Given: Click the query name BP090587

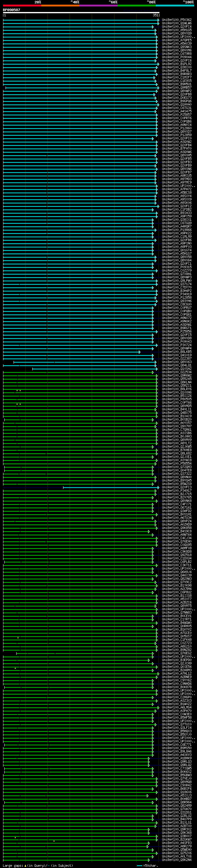Looking at the screenshot, I should (x=11, y=10).
